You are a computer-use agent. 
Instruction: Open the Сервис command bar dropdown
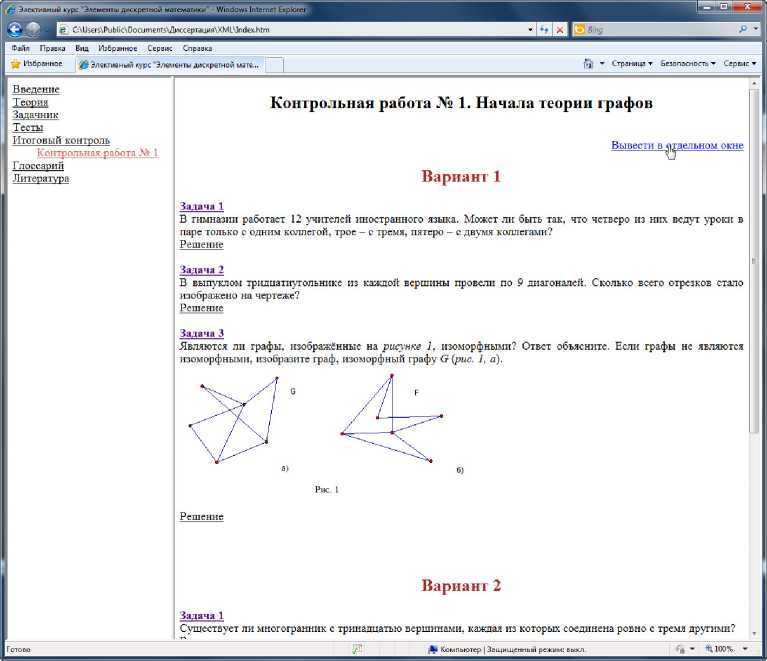coord(740,64)
